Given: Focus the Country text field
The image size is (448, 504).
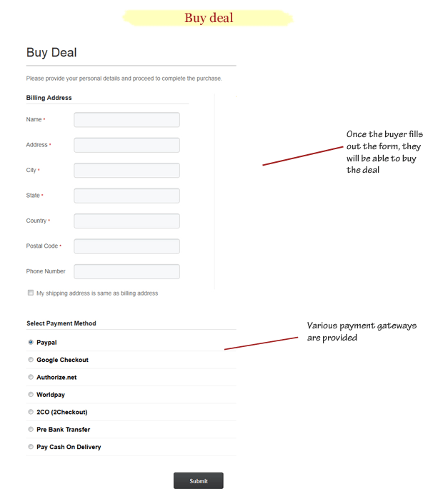Looking at the screenshot, I should pyautogui.click(x=126, y=221).
